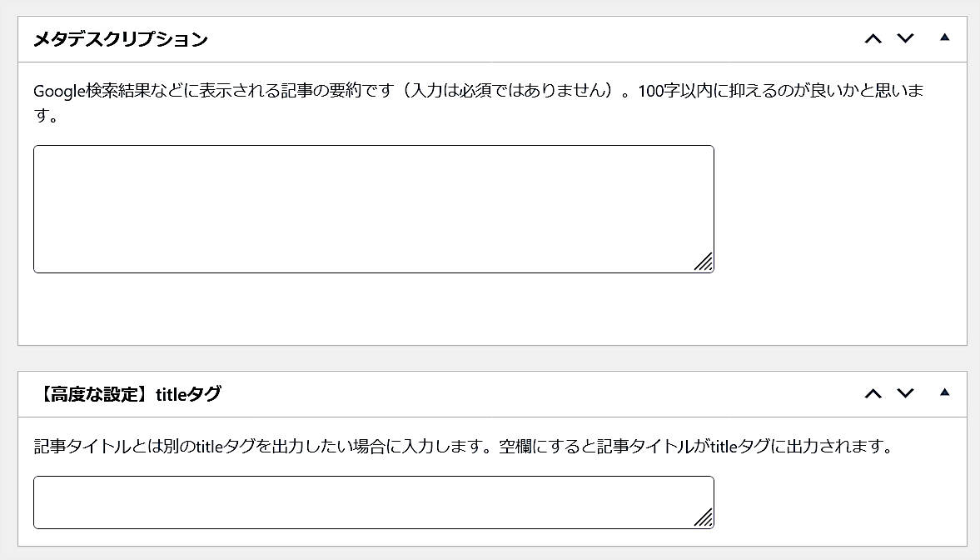Collapse the メタデスクリプション panel using its triangle

(944, 37)
